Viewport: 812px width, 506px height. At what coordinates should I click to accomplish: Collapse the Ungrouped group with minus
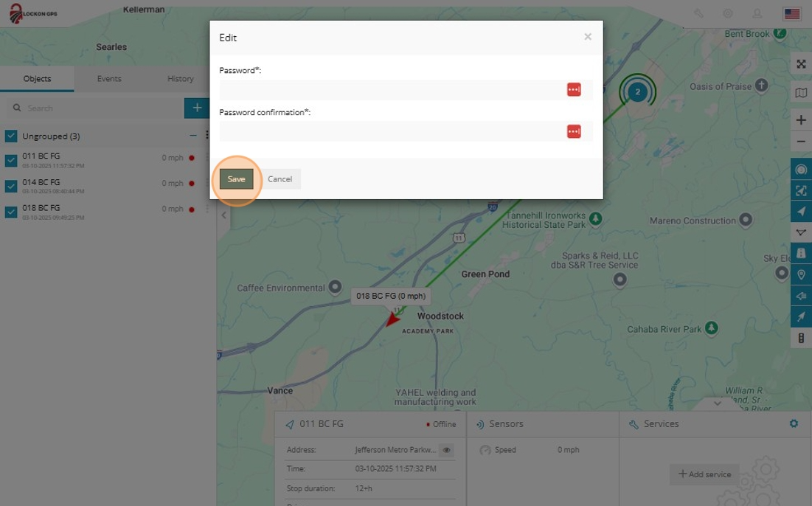click(x=193, y=135)
